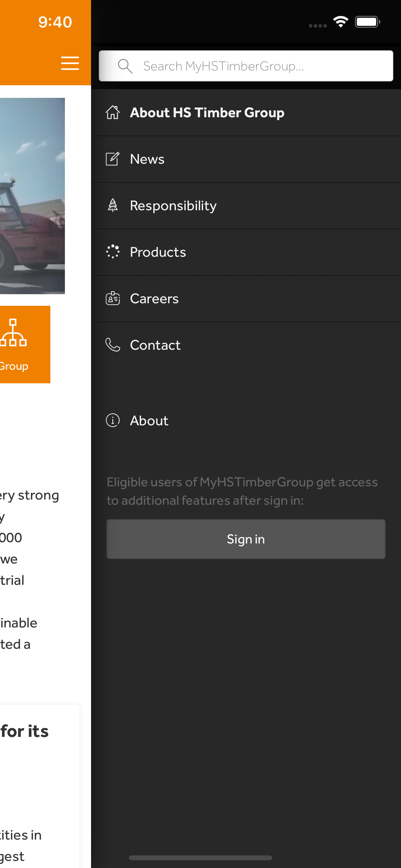Tap the org chart icon on orange tile
This screenshot has height=868, width=401.
(13, 333)
